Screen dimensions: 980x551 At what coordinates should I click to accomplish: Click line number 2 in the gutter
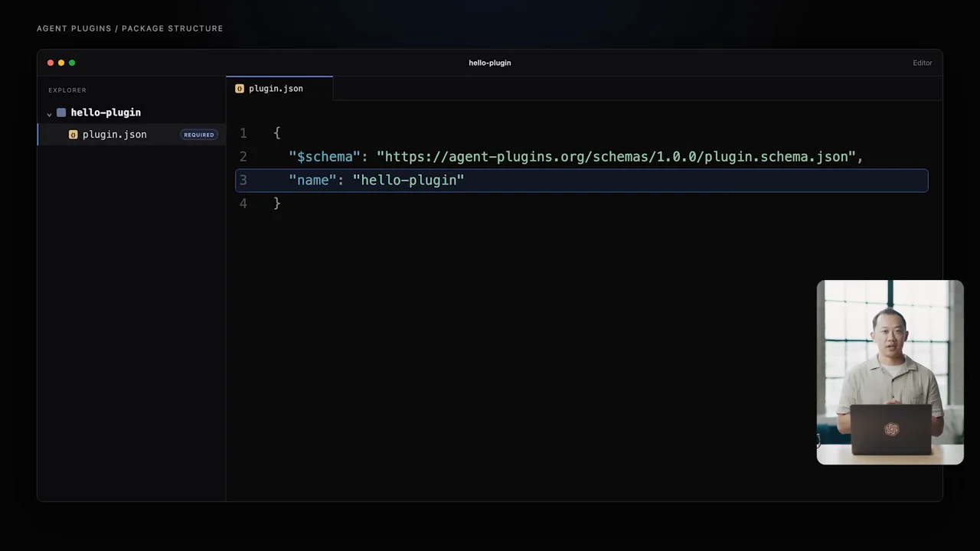(243, 157)
